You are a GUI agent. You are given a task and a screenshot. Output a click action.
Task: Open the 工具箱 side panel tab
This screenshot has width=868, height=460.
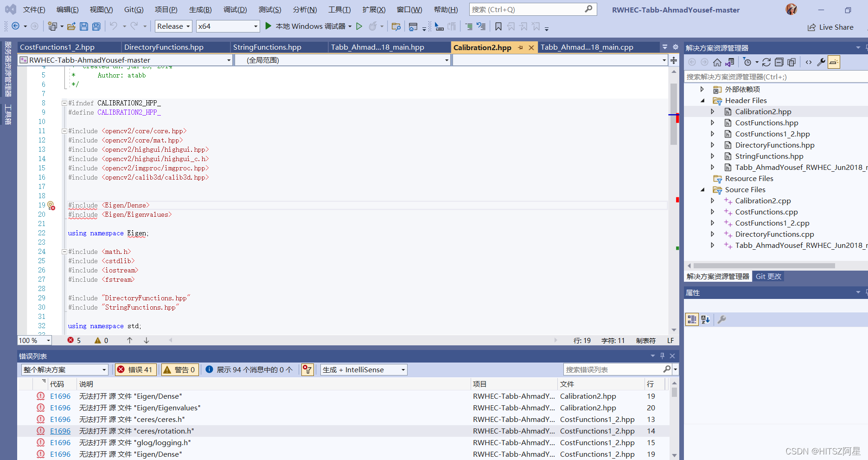(8, 115)
